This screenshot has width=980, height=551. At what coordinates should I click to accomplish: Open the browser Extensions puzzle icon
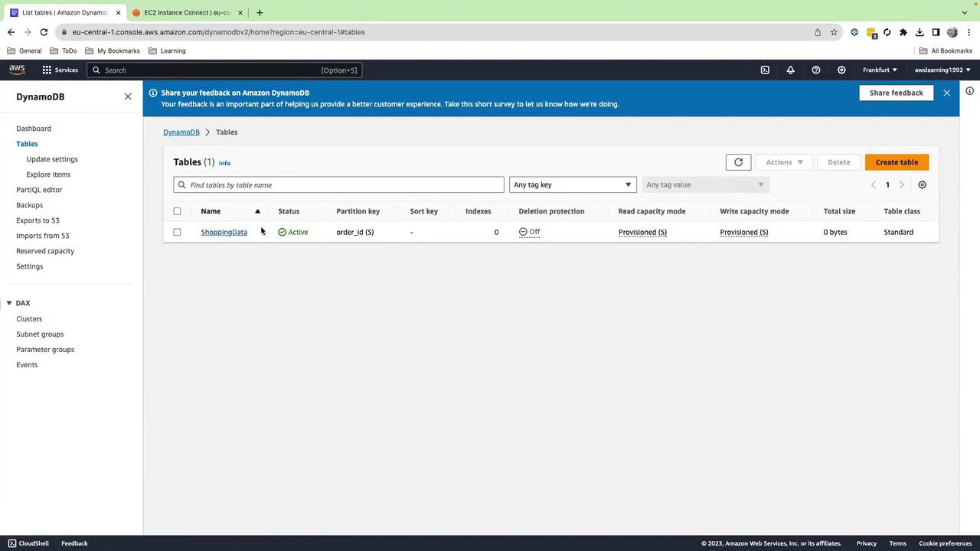(x=903, y=32)
